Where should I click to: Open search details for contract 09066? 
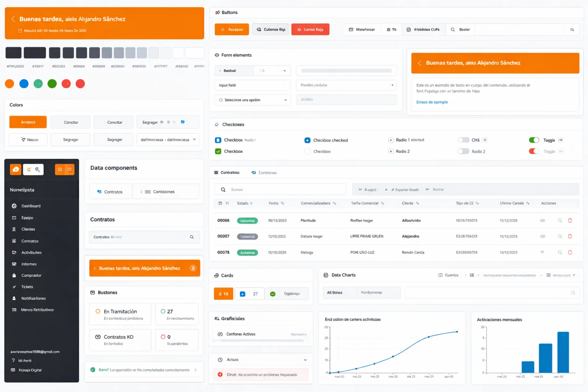click(x=560, y=221)
